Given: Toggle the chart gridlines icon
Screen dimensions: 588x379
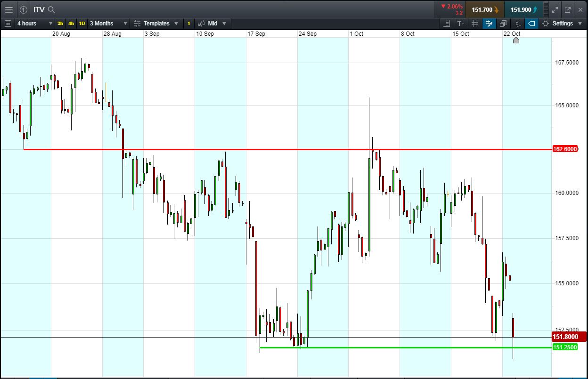Looking at the screenshot, I should (475, 23).
